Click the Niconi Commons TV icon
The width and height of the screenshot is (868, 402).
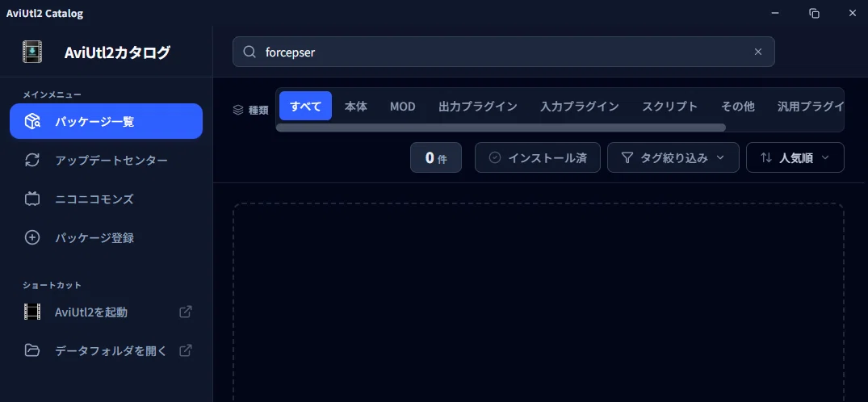(x=32, y=199)
